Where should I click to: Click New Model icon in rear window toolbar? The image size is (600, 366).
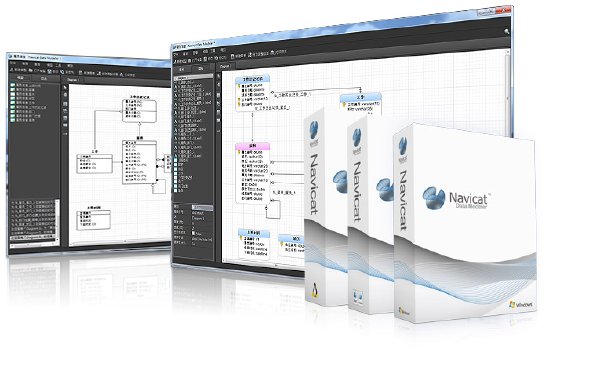tap(11, 70)
